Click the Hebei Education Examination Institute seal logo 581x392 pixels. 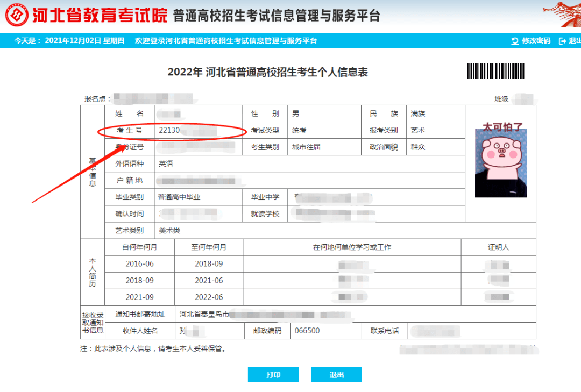coord(17,16)
